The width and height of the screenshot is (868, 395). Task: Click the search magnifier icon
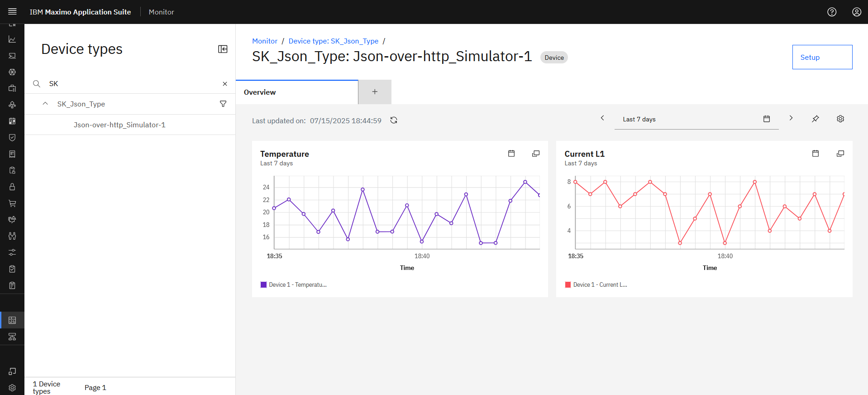[x=37, y=84]
